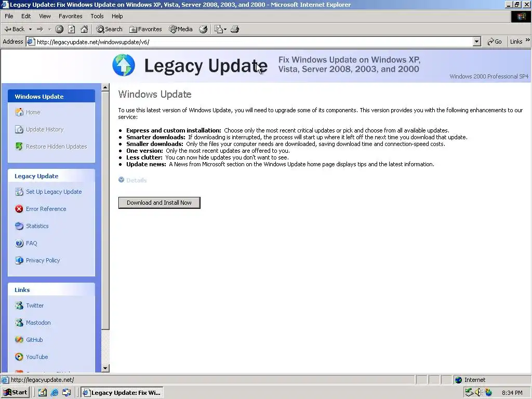The height and width of the screenshot is (399, 532).
Task: Open the Forward history dropdown arrow
Action: [49, 29]
